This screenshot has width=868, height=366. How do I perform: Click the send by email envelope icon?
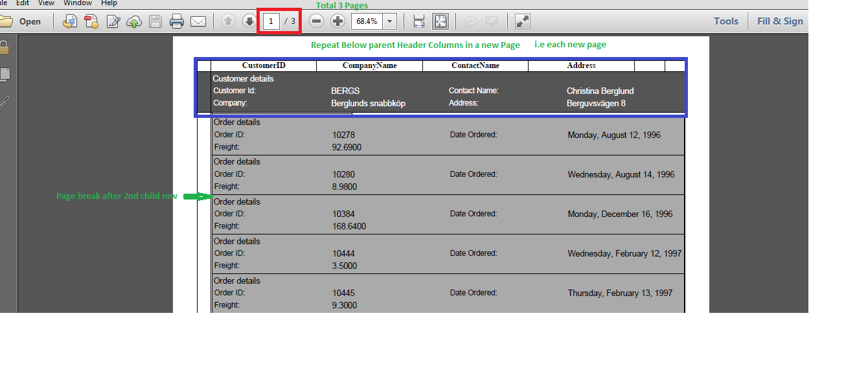coord(198,21)
